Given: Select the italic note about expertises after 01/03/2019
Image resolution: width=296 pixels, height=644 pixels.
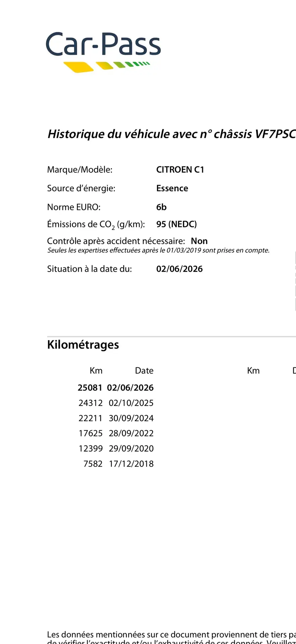Looking at the screenshot, I should click(x=159, y=250).
